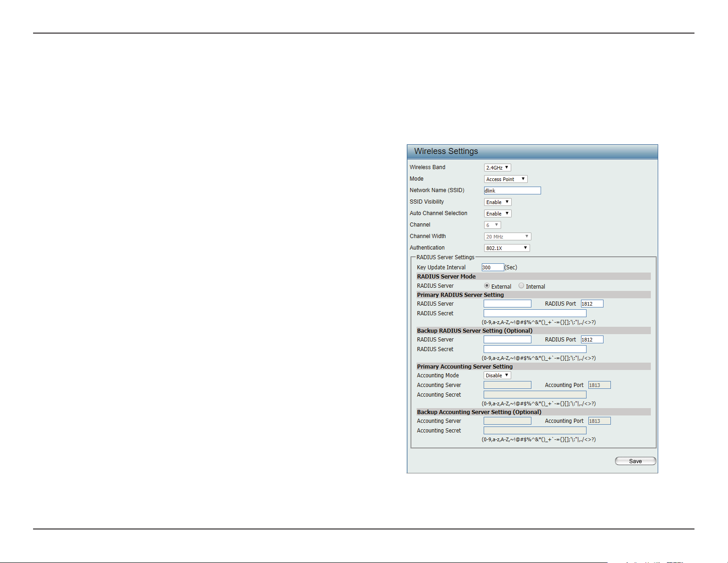Click the Save button
The image size is (728, 563).
(636, 461)
